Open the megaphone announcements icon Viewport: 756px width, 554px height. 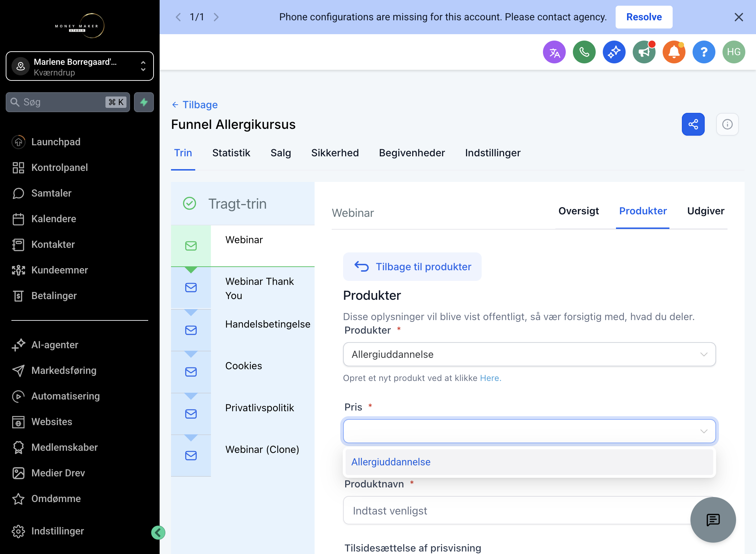(644, 52)
